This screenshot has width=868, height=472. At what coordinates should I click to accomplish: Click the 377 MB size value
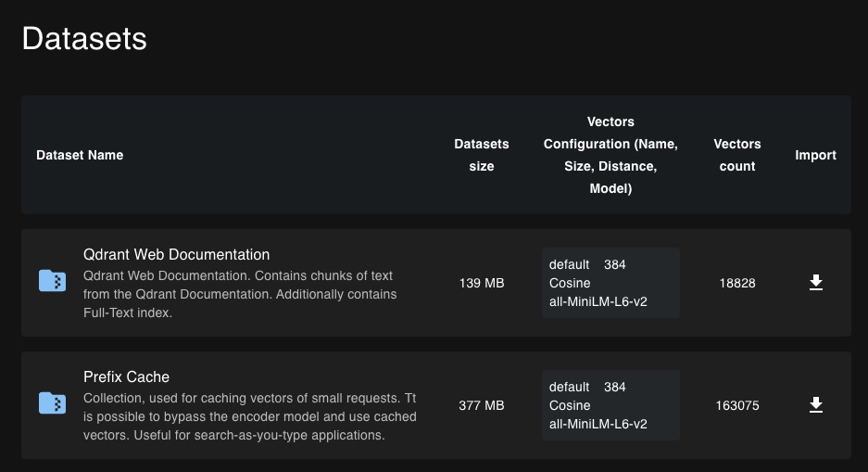point(482,405)
